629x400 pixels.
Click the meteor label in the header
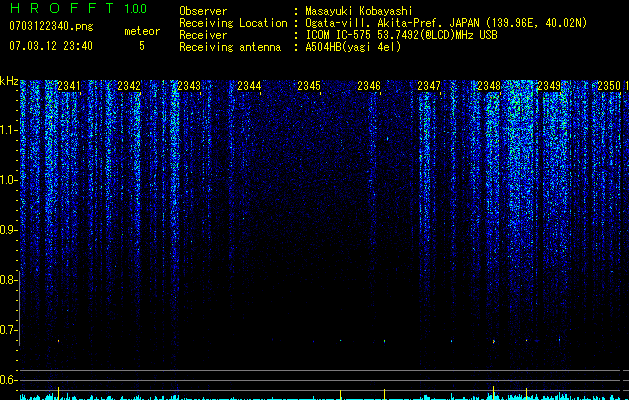click(x=142, y=31)
